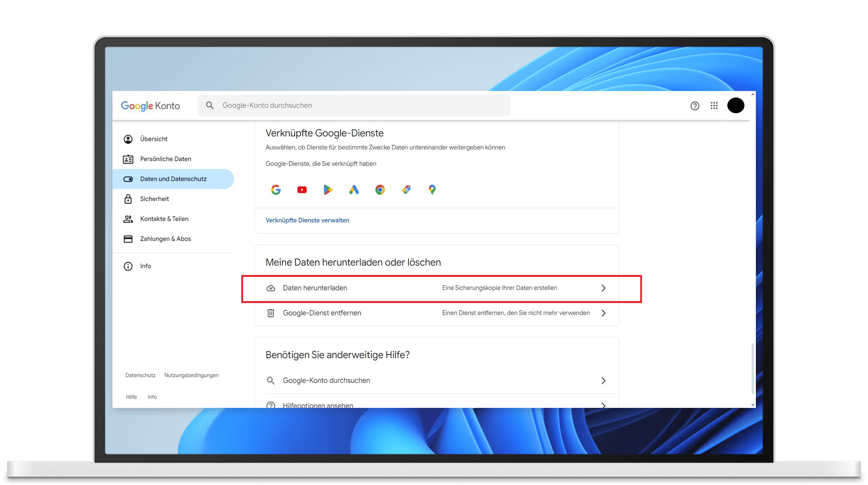This screenshot has width=868, height=485.
Task: Open Datenschutz footer link
Action: [x=140, y=375]
